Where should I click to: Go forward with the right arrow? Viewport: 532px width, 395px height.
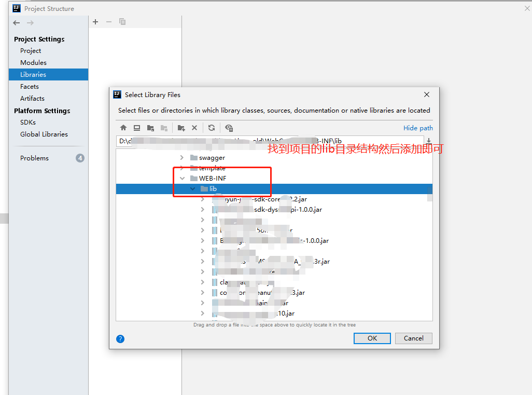[x=30, y=23]
